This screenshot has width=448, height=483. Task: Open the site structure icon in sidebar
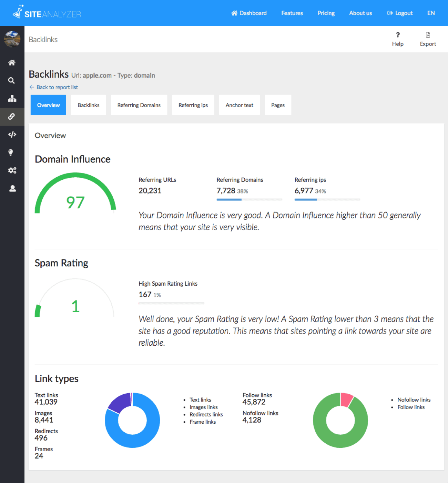[x=12, y=98]
